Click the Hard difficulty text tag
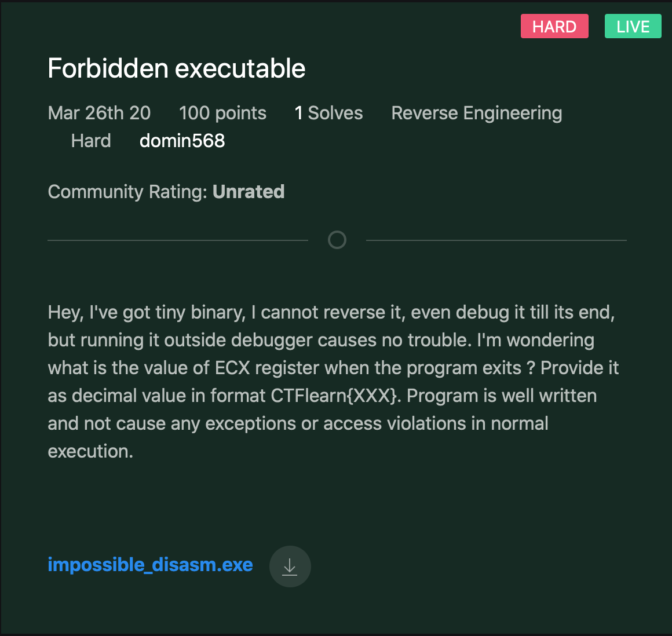This screenshot has width=672, height=636. click(x=91, y=141)
